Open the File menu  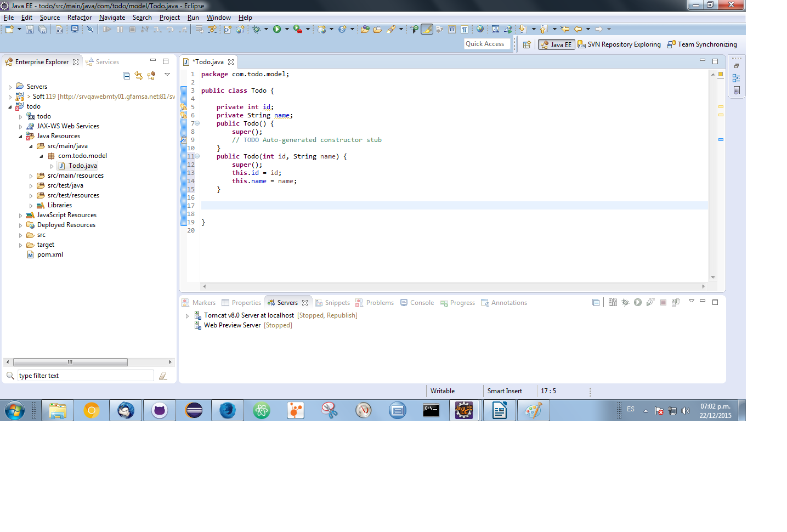pyautogui.click(x=9, y=18)
